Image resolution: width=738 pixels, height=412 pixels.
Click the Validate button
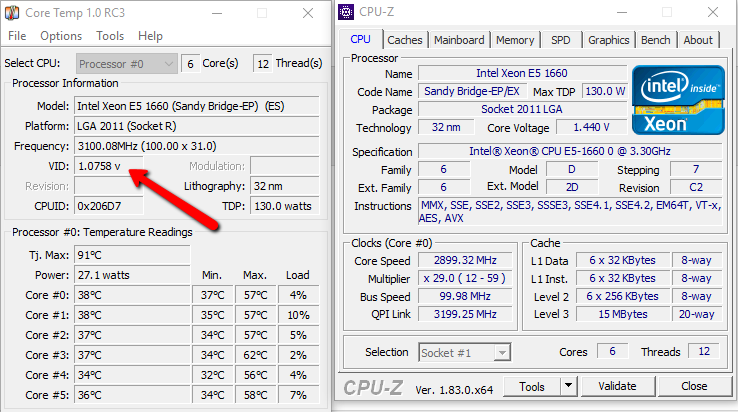click(x=618, y=387)
